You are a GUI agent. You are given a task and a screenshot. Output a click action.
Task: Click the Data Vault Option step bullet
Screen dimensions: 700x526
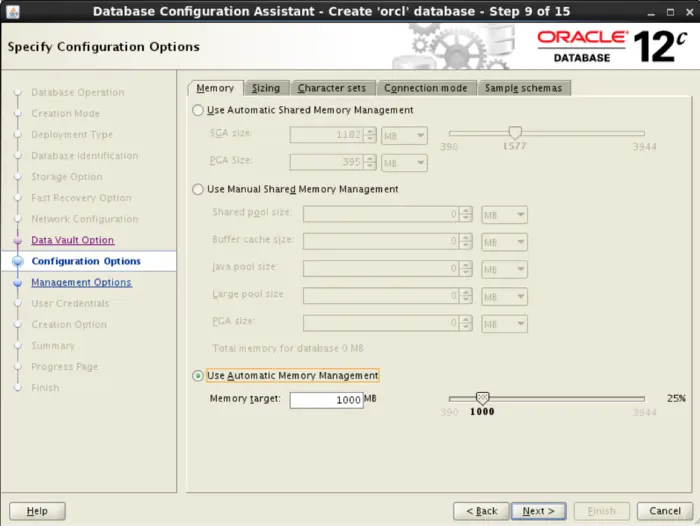pos(18,240)
